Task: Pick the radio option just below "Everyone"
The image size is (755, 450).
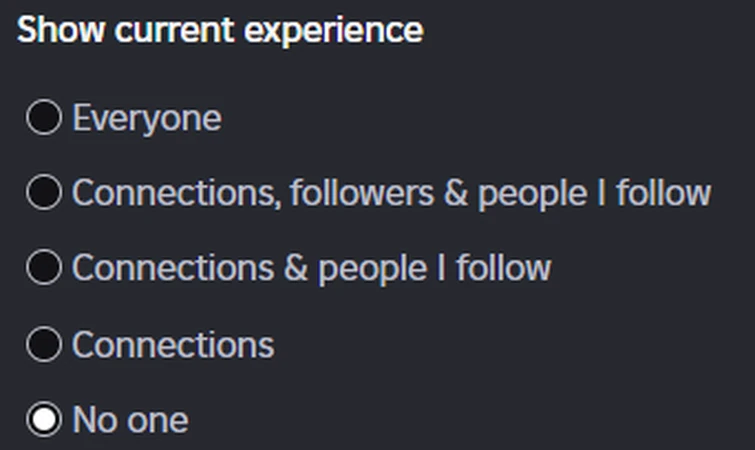Action: 44,192
